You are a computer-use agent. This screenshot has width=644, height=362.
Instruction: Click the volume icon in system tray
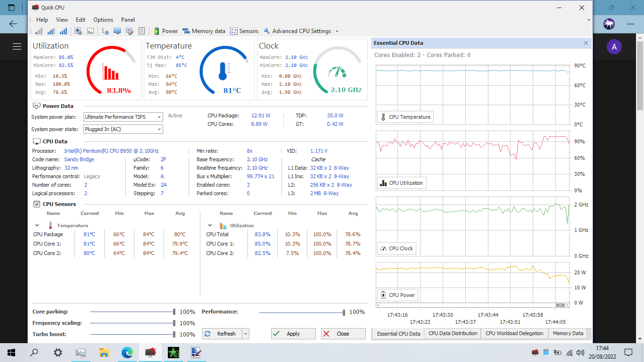pos(580,352)
